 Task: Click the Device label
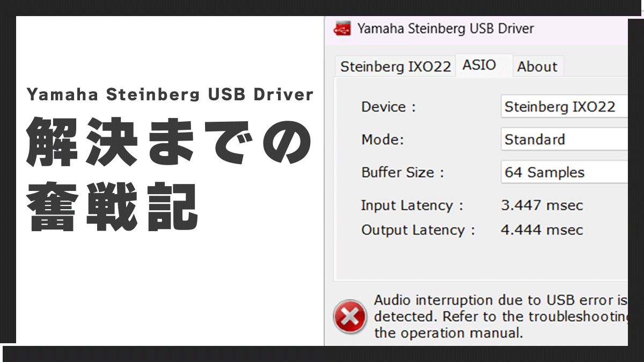coord(386,107)
